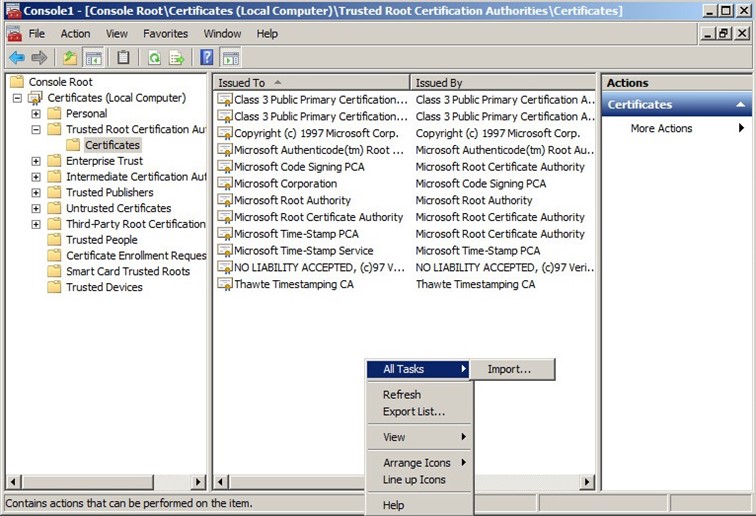Open the View menu in the menu bar

coord(117,33)
